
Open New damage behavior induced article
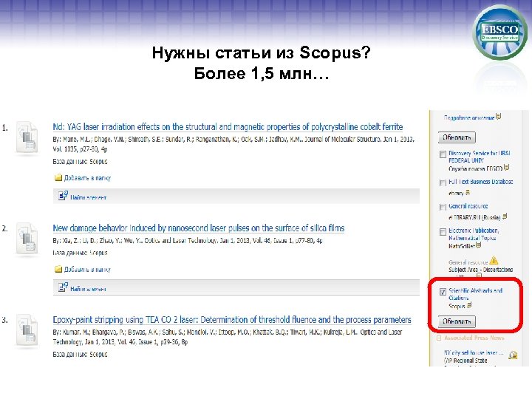click(x=199, y=228)
